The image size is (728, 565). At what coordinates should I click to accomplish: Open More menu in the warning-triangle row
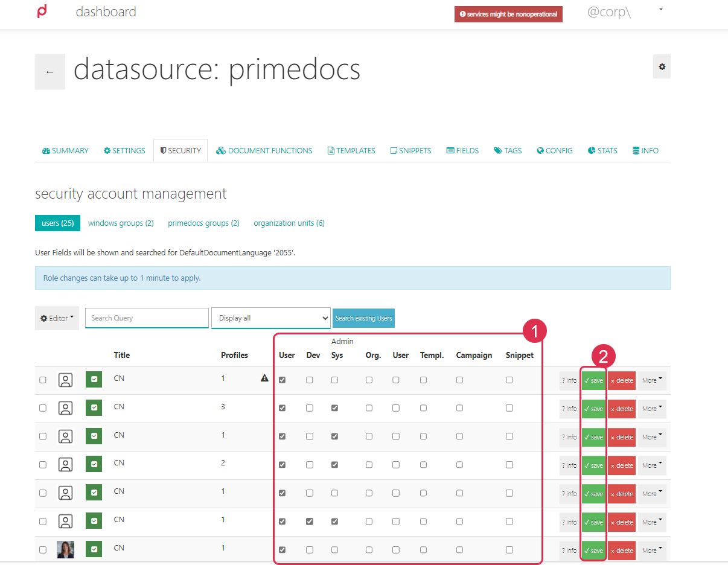click(x=652, y=380)
